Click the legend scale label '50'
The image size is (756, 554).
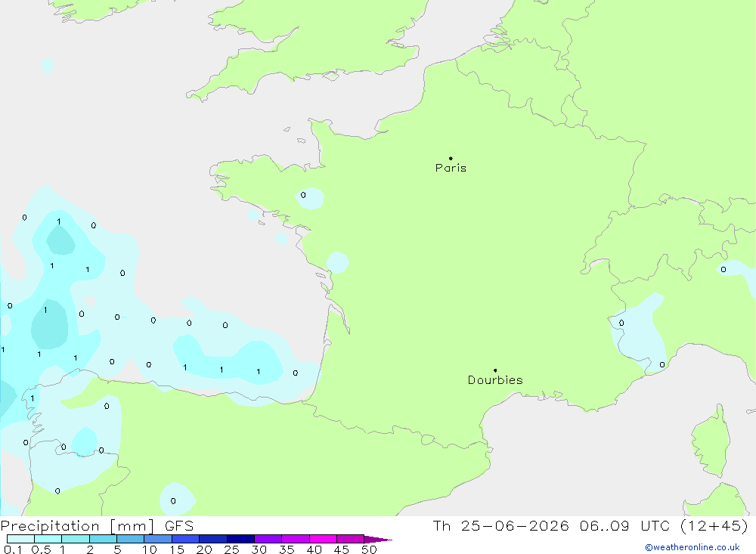pyautogui.click(x=369, y=549)
